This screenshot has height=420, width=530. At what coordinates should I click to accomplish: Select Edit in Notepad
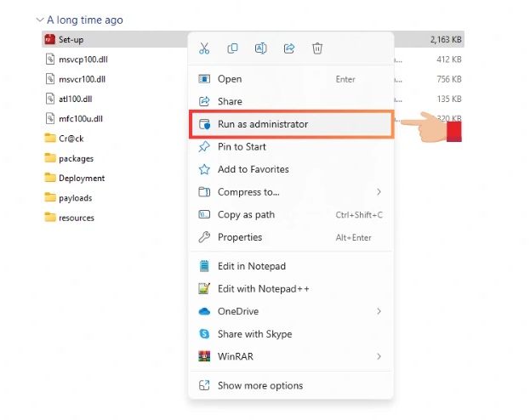(291, 266)
